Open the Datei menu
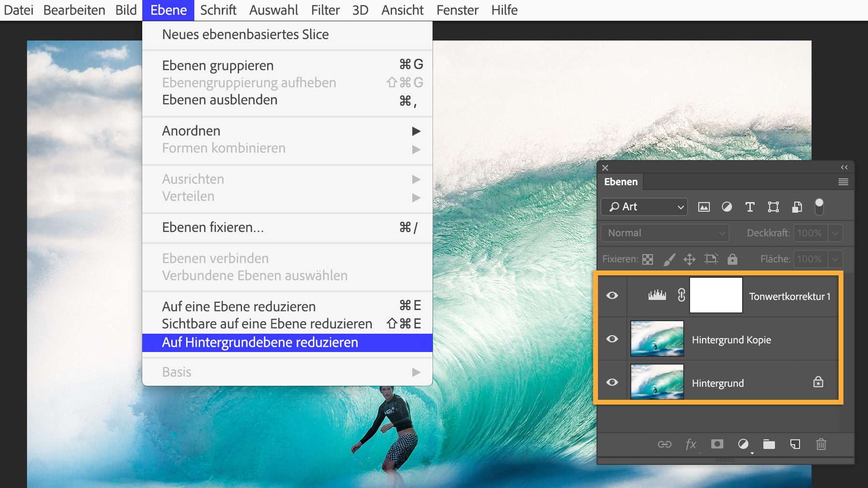 pyautogui.click(x=19, y=10)
